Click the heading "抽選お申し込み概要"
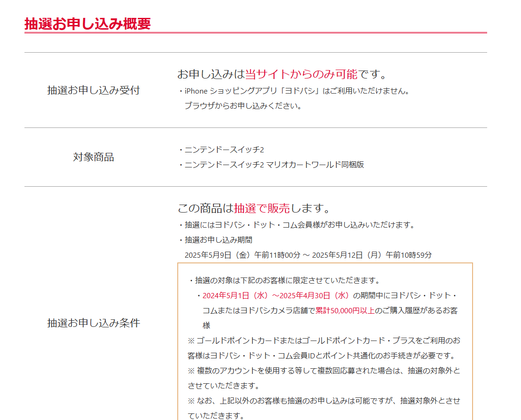The height and width of the screenshot is (420, 521). 88,24
